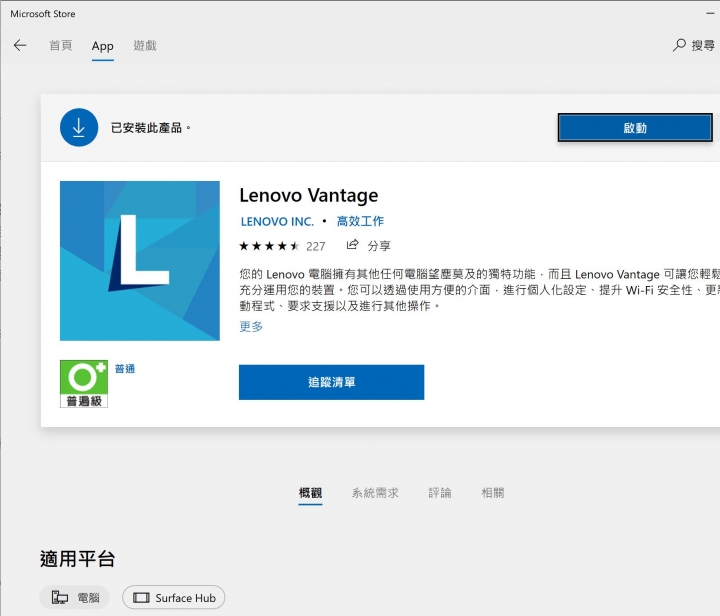Click the 227 ratings count
Viewport: 720px width, 616px height.
click(x=315, y=246)
